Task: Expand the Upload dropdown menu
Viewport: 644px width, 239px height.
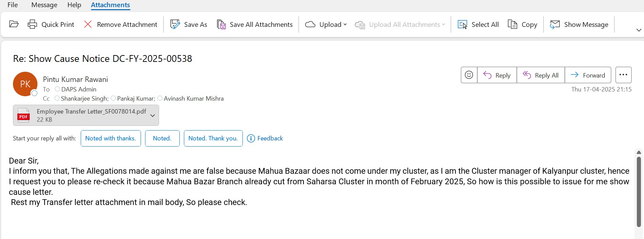Action: (345, 24)
